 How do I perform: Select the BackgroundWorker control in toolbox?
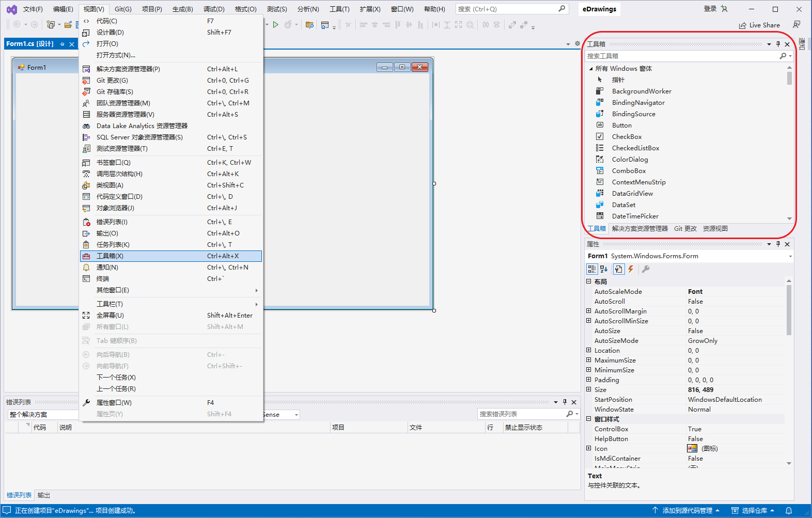pos(642,91)
